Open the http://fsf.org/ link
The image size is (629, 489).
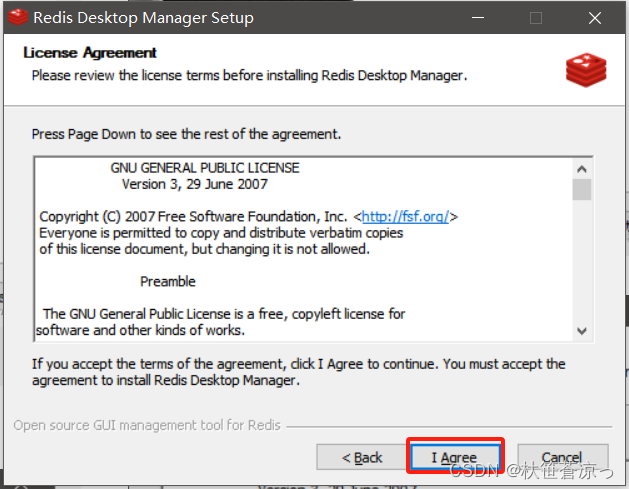click(x=405, y=217)
